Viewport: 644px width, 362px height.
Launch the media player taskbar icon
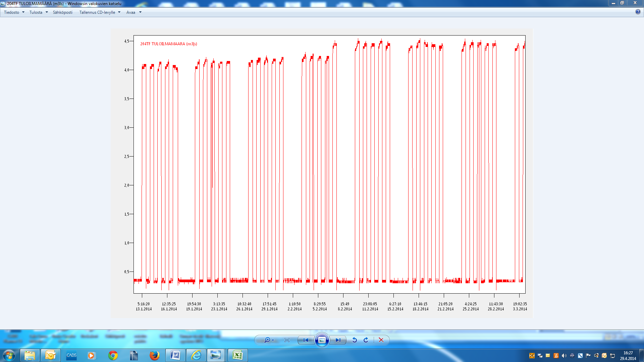[91, 355]
